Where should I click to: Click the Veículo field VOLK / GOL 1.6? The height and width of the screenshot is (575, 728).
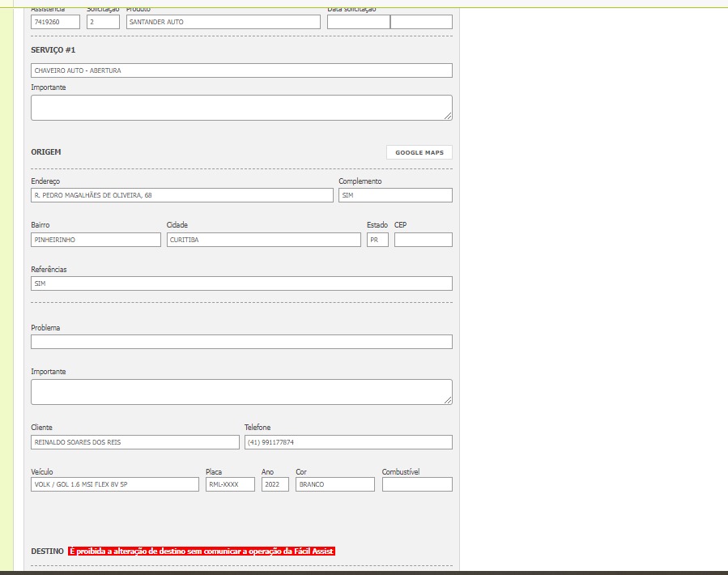(115, 484)
